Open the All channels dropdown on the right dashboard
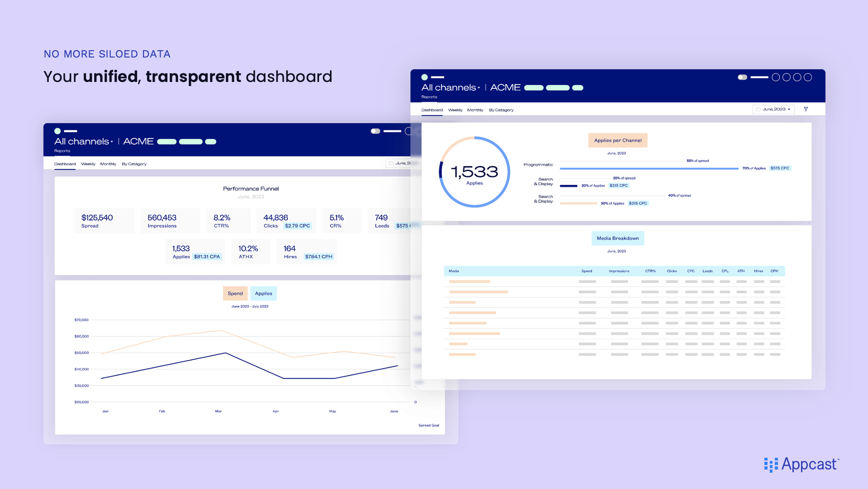The image size is (868, 489). pos(450,87)
